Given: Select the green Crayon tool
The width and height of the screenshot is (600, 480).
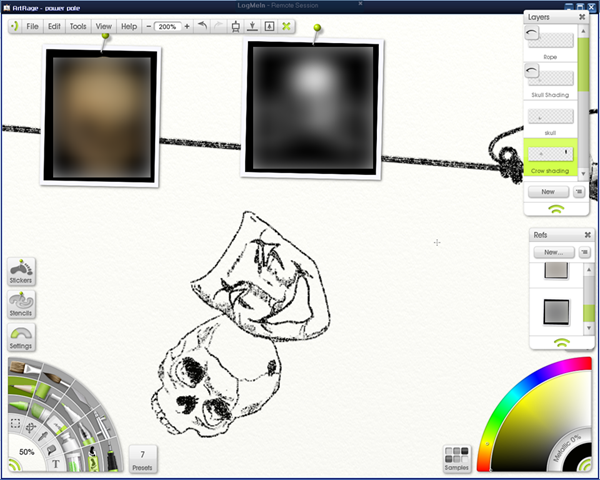Looking at the screenshot, I should [x=19, y=405].
